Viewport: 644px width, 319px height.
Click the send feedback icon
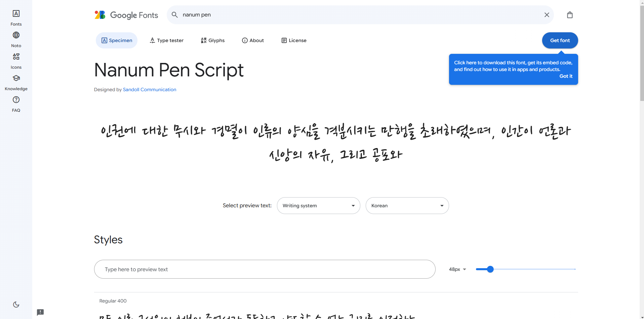point(40,312)
